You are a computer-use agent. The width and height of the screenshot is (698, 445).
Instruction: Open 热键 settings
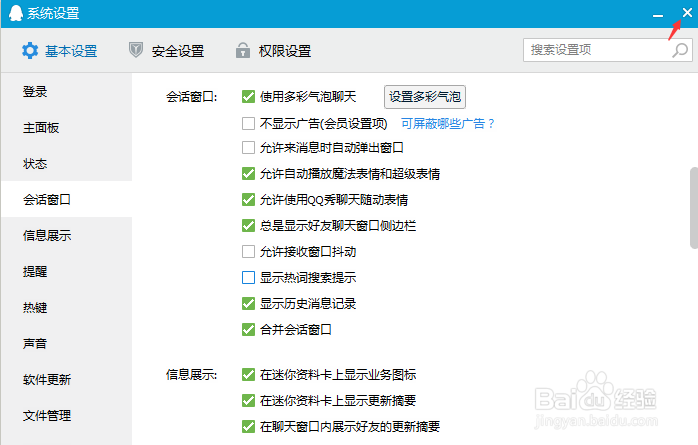[66, 307]
